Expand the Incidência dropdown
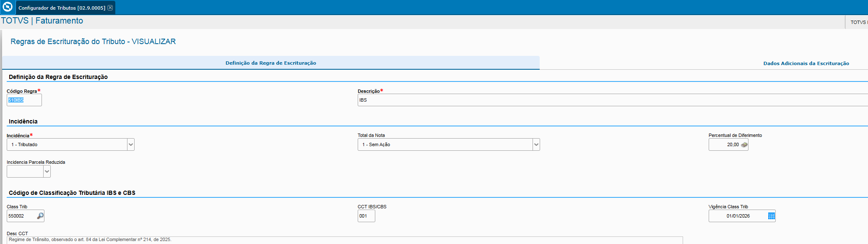This screenshot has width=868, height=244. pyautogui.click(x=131, y=144)
